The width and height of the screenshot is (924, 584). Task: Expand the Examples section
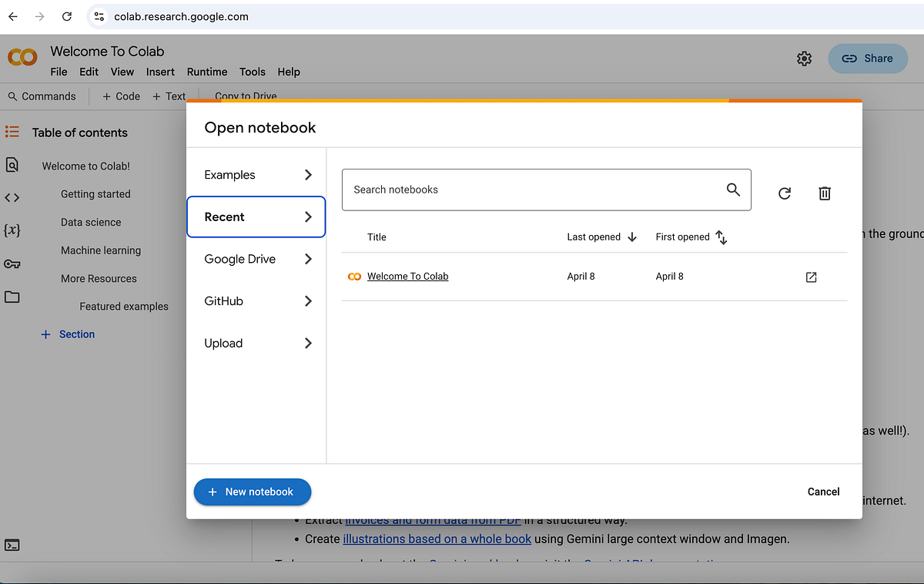pyautogui.click(x=256, y=175)
